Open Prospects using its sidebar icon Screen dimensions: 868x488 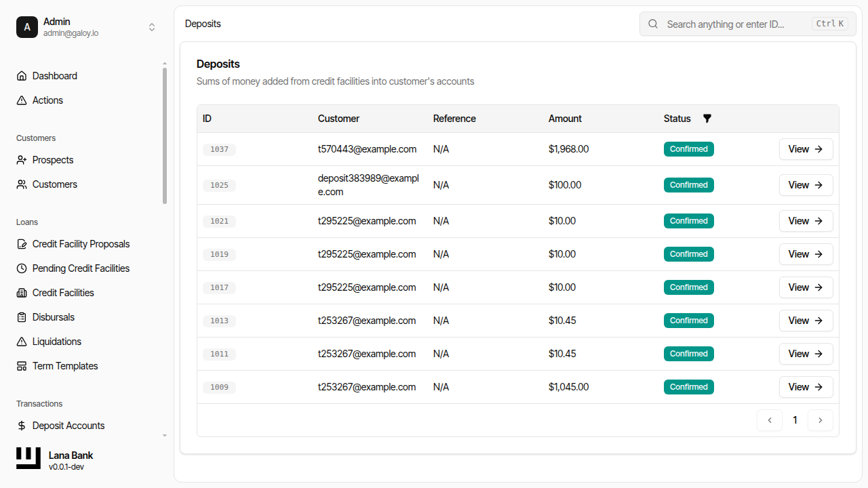coord(21,159)
